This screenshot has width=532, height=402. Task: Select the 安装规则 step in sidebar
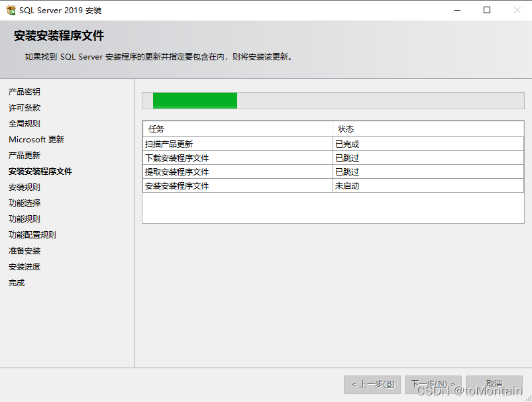(25, 187)
